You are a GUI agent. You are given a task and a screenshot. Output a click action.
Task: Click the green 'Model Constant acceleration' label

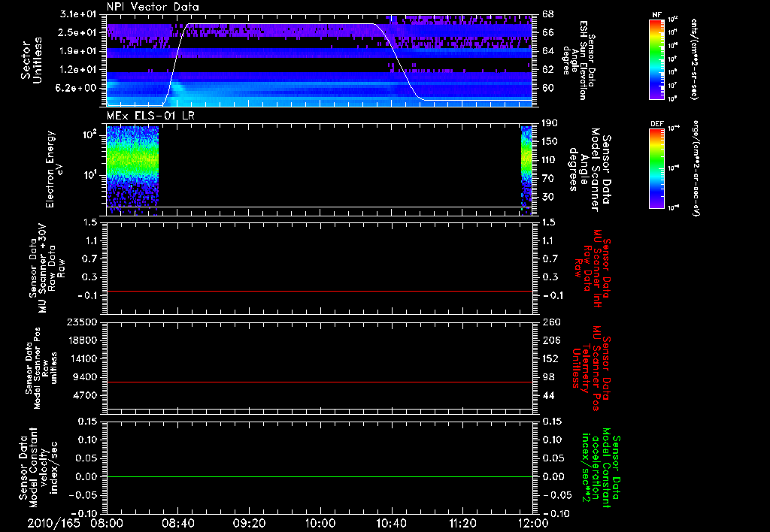point(601,467)
